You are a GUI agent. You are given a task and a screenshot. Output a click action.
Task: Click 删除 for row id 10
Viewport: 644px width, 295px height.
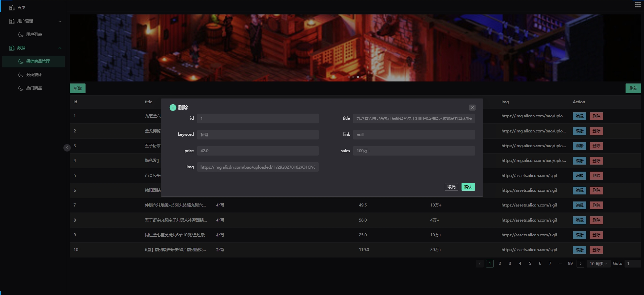(596, 250)
